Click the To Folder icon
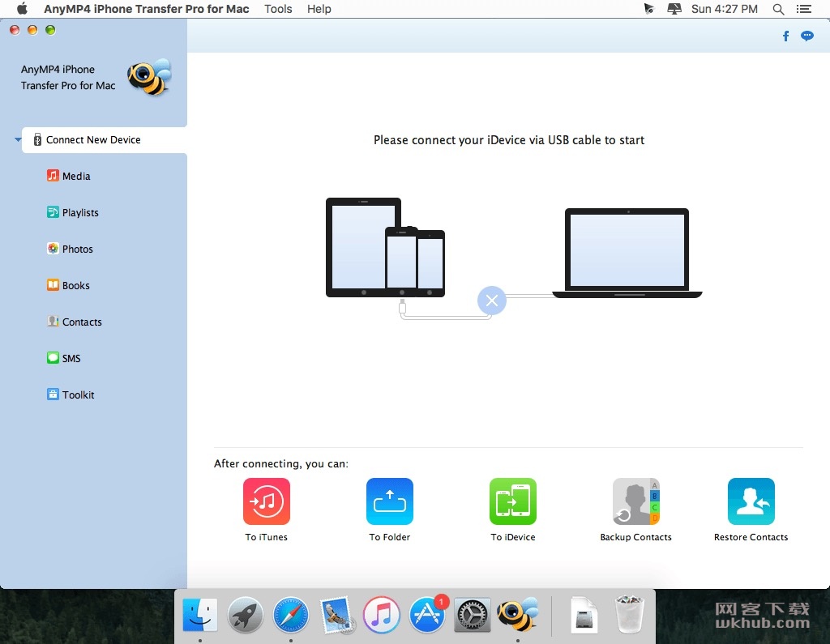The height and width of the screenshot is (644, 830). click(x=390, y=501)
